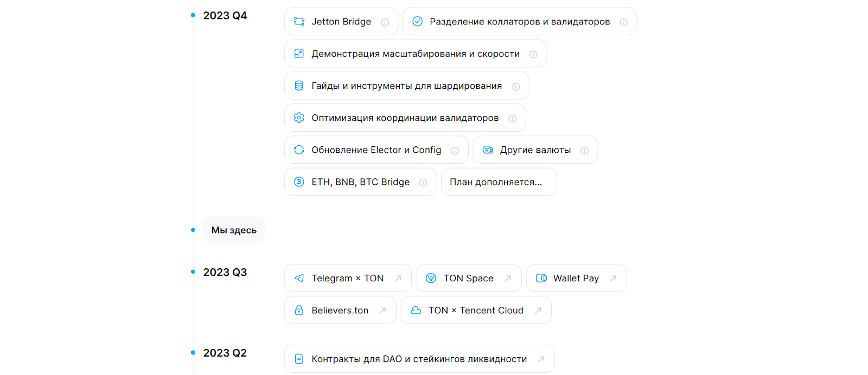Open info icon beside Демонстрация масштабирования и скорости
This screenshot has height=375, width=868.
click(533, 55)
